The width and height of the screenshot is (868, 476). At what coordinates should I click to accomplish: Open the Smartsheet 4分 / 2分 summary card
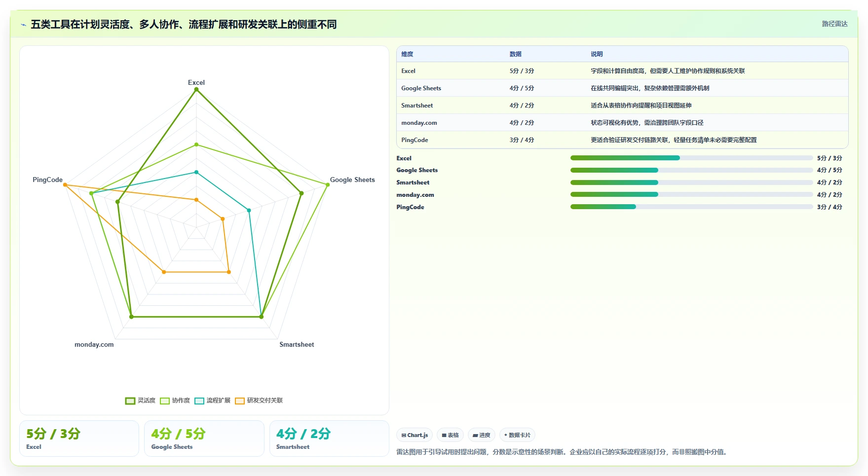[x=329, y=439]
